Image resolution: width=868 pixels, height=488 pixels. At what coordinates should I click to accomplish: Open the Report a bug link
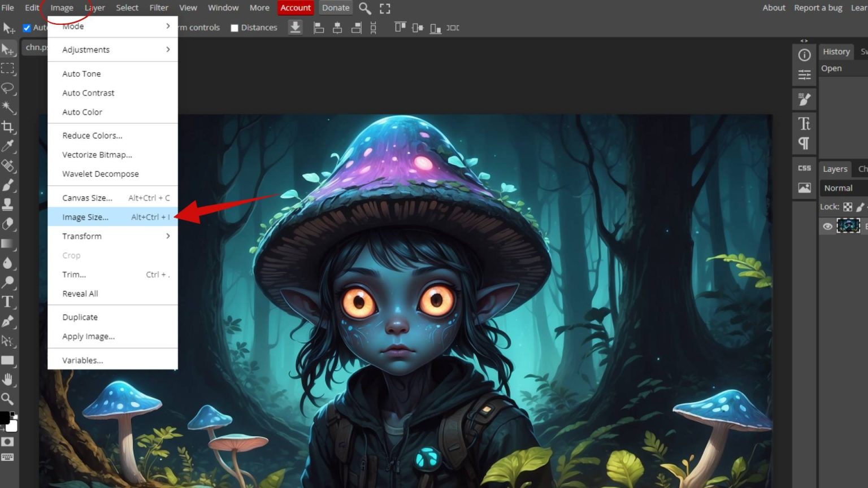[x=818, y=8]
